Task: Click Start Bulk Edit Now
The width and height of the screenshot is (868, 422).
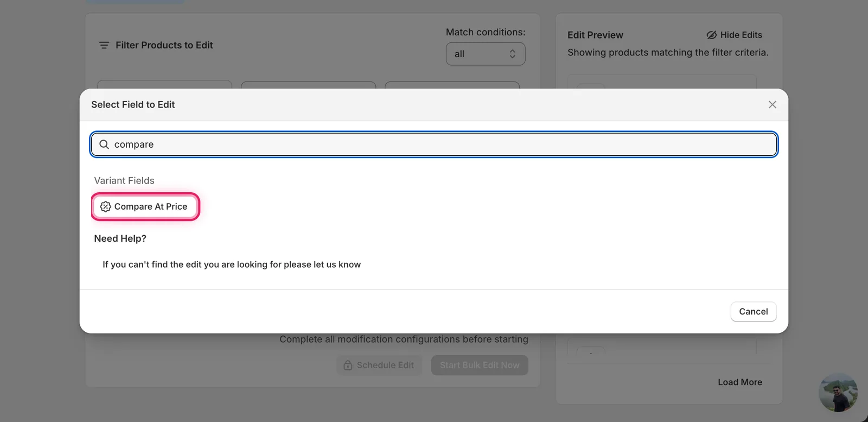Action: click(x=480, y=366)
